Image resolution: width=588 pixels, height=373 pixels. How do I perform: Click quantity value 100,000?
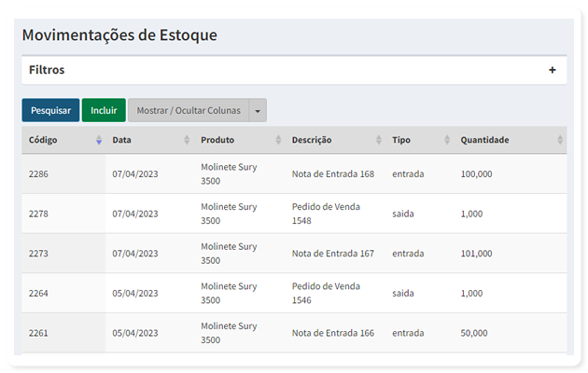pyautogui.click(x=476, y=173)
